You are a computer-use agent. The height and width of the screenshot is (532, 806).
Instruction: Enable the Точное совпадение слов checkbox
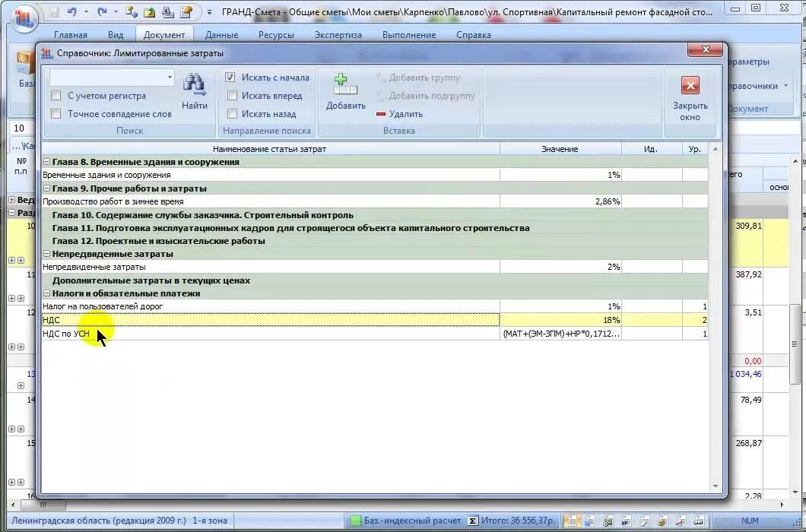(56, 113)
